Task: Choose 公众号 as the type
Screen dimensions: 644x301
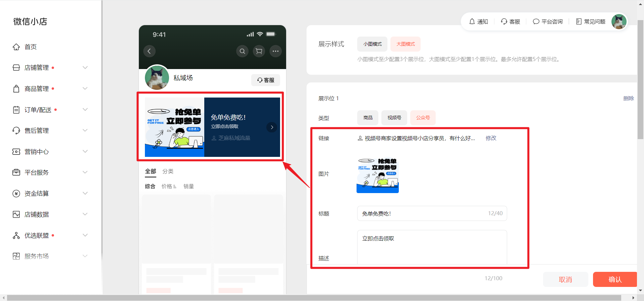Action: click(x=423, y=118)
